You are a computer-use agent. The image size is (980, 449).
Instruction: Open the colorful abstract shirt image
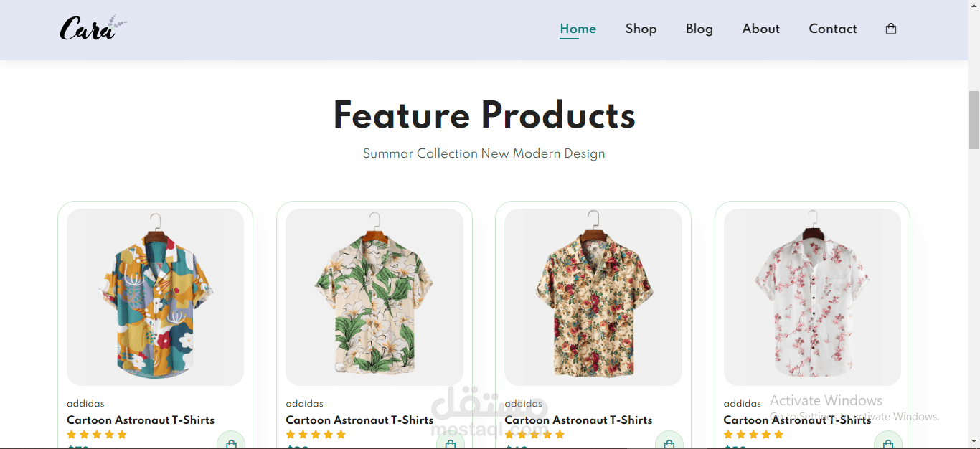pyautogui.click(x=155, y=297)
